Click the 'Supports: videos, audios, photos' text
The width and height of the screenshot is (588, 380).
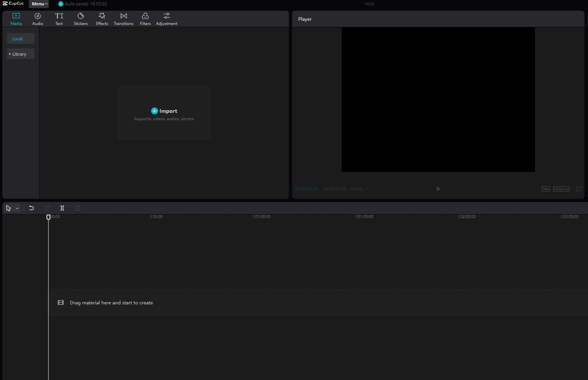pos(164,119)
